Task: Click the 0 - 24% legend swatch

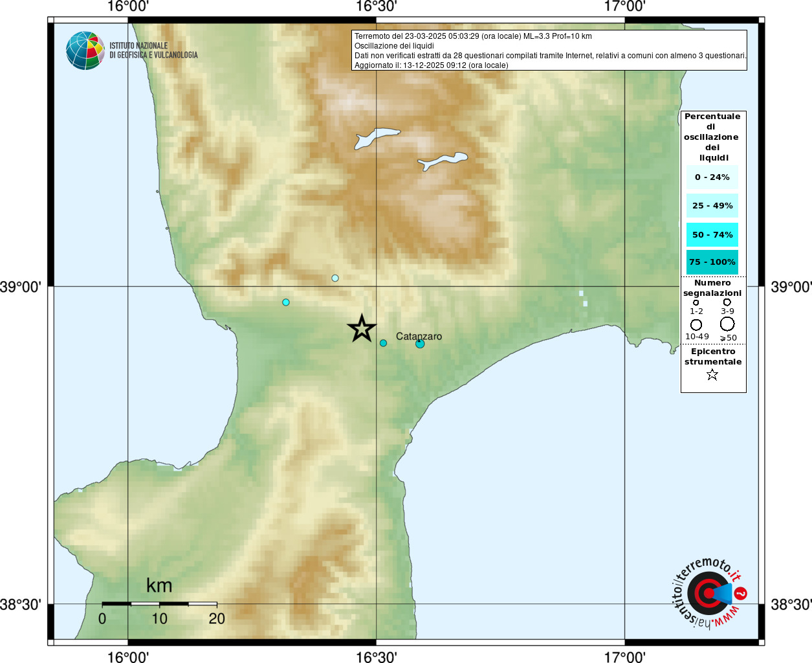Action: pyautogui.click(x=712, y=177)
